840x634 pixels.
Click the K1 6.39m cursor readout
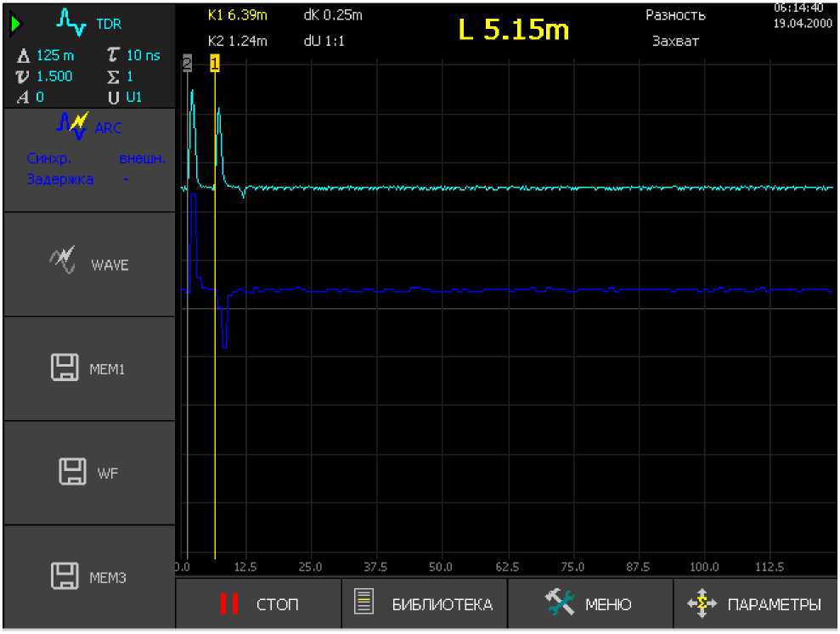click(x=237, y=15)
